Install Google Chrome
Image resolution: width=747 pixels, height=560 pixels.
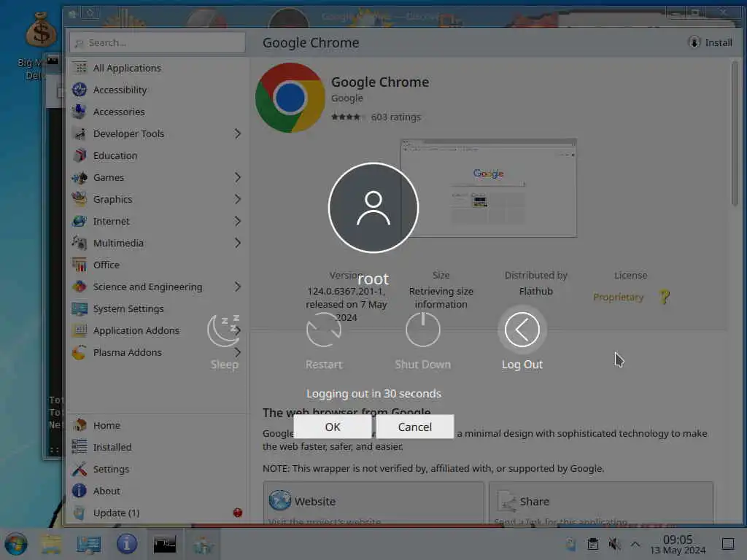(x=710, y=42)
